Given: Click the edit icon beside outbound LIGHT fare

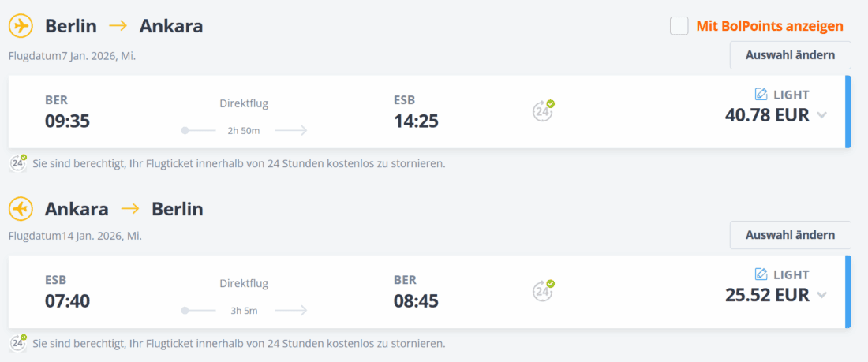Looking at the screenshot, I should coord(761,95).
